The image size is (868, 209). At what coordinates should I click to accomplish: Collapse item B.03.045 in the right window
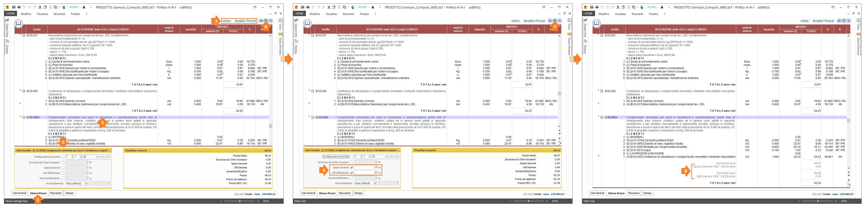[602, 91]
